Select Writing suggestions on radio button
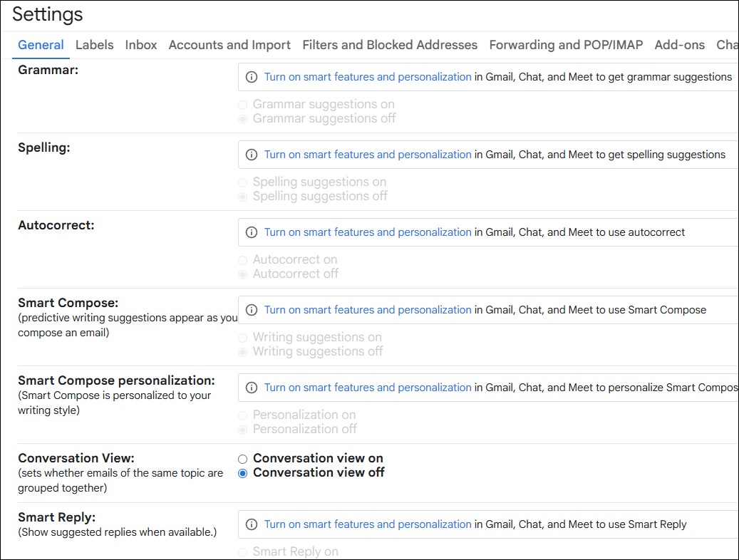Viewport: 739px width, 560px height. click(243, 338)
